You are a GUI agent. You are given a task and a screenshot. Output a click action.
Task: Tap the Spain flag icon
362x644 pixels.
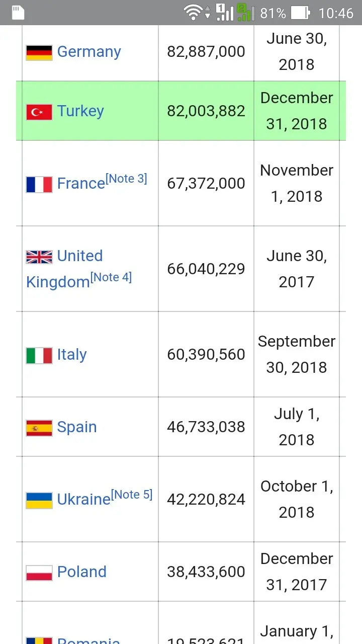(x=39, y=428)
